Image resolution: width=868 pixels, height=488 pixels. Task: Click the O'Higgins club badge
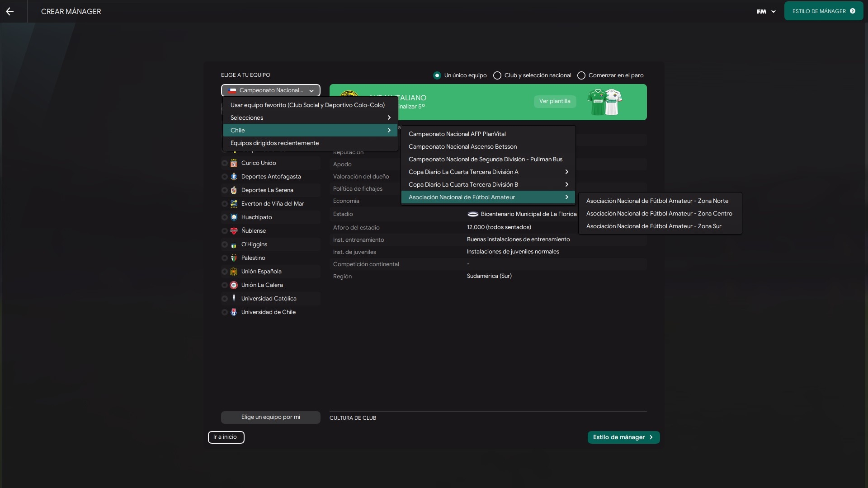[234, 244]
